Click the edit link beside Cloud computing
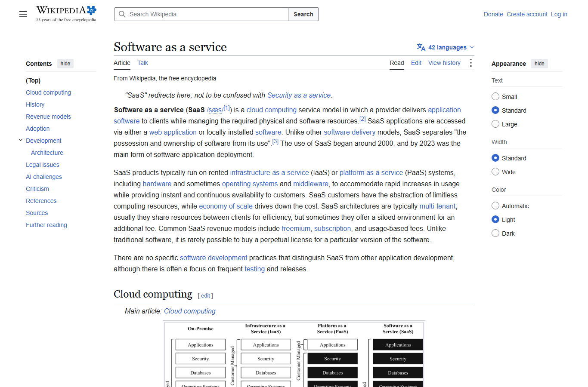588x387 pixels. click(205, 295)
